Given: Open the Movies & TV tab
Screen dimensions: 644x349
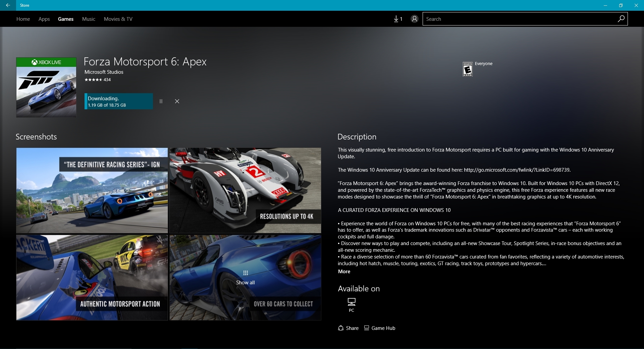Looking at the screenshot, I should tap(118, 19).
